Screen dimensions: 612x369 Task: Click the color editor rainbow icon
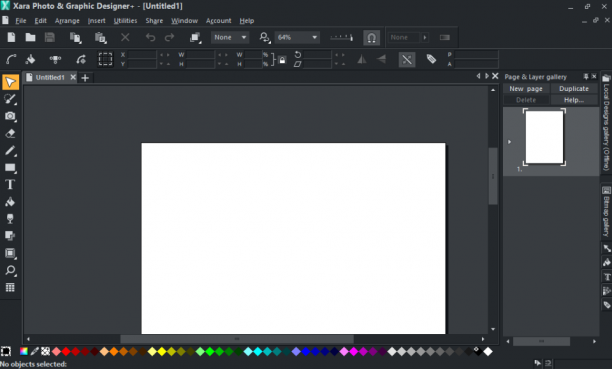[x=24, y=351]
